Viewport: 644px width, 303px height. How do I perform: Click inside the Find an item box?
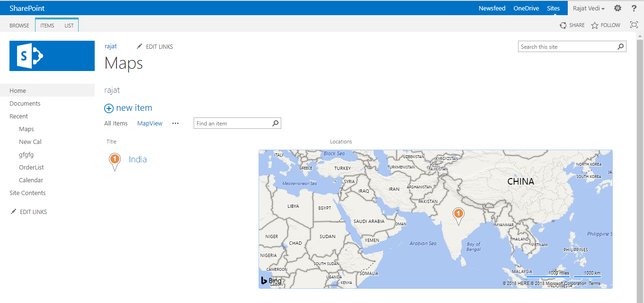tap(227, 123)
